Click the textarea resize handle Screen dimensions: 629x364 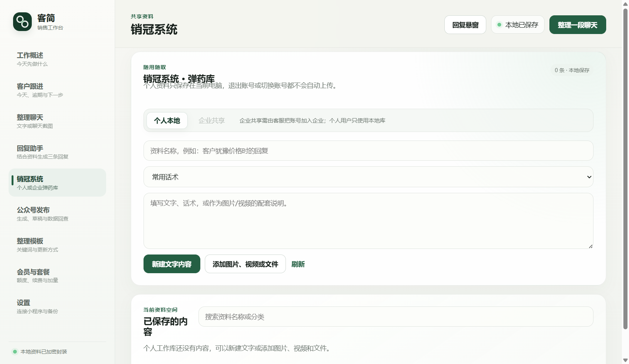point(591,246)
